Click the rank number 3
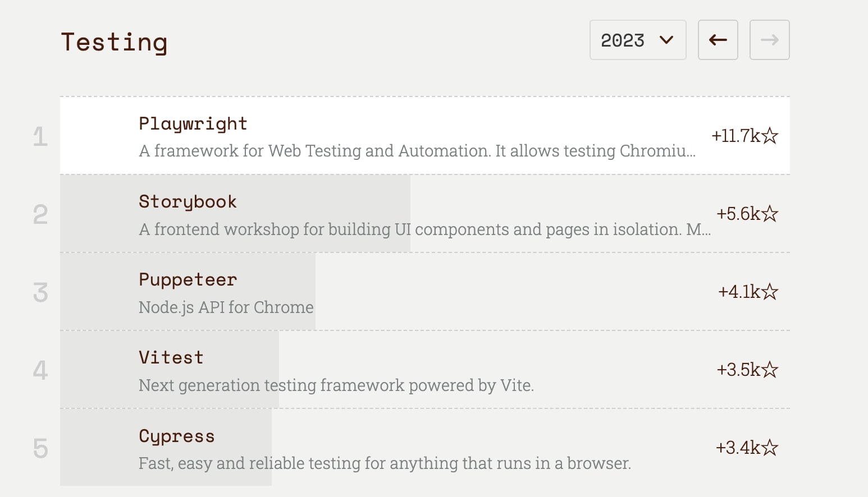The image size is (868, 497). pos(40,292)
